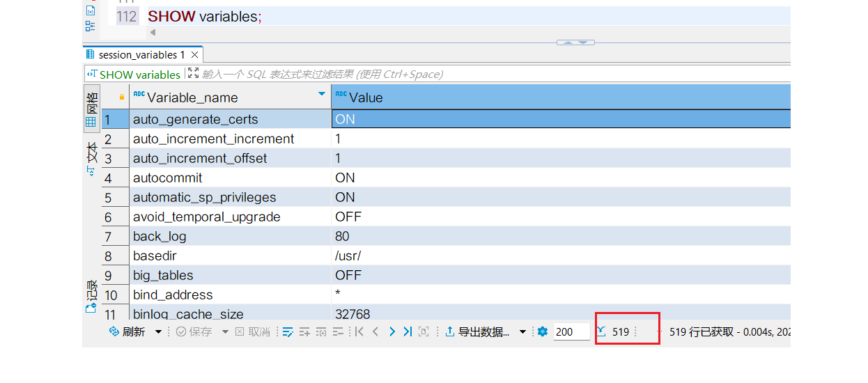Click the 导出数据 export data button
Viewport: 868px width, 383px height.
tap(477, 332)
